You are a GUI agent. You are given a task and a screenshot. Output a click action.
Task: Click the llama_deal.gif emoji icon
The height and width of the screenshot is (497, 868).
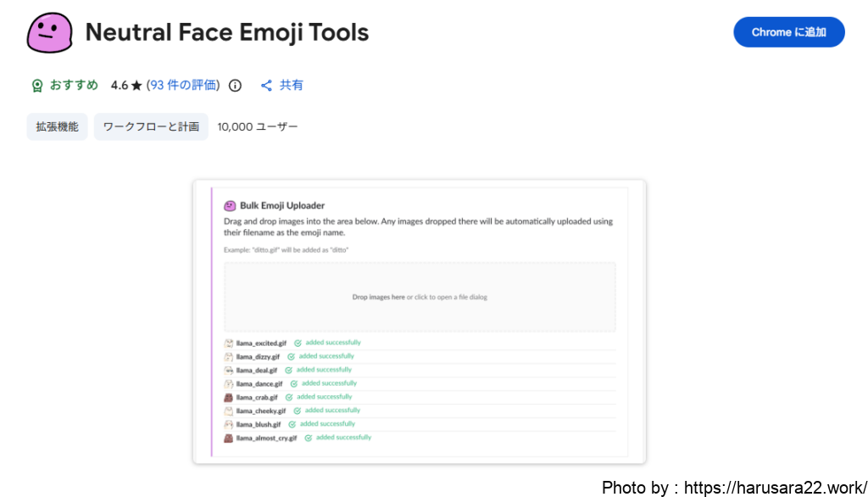coord(228,371)
